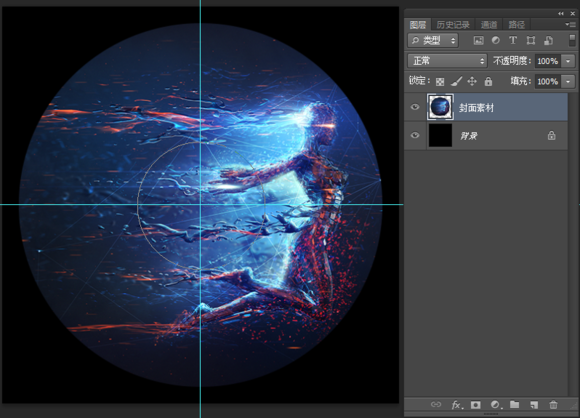Close the layers panel group
580x418 pixels.
point(573,14)
